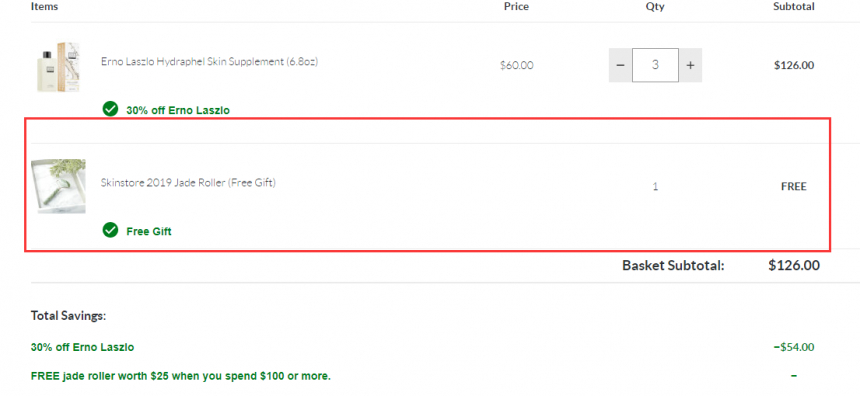
Task: Open the Jade Roller product thumbnail
Action: pos(58,186)
